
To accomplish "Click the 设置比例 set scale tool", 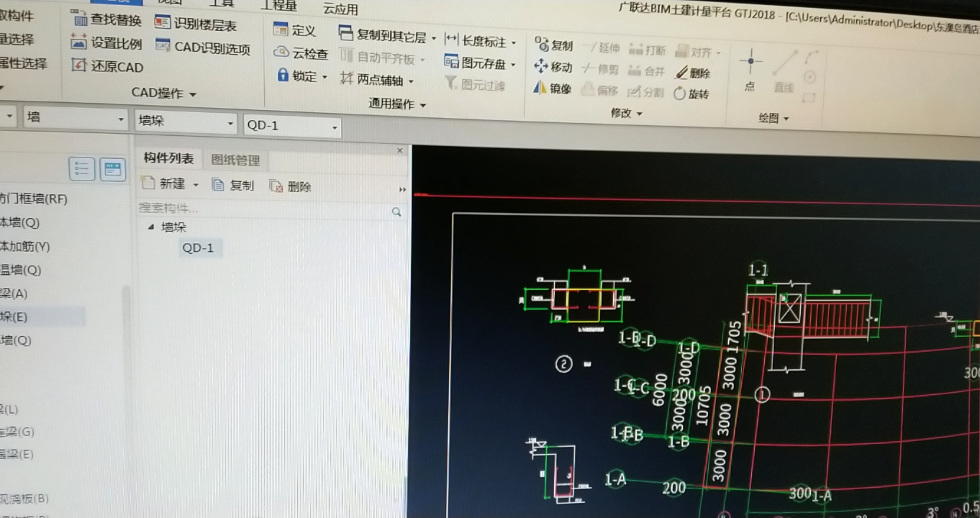I will (x=106, y=43).
